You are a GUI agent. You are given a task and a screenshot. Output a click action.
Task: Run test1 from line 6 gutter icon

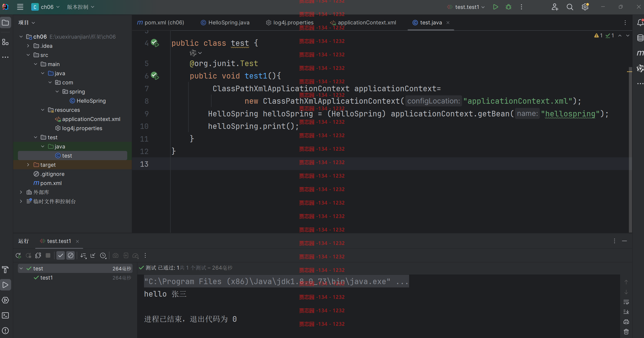tap(155, 75)
